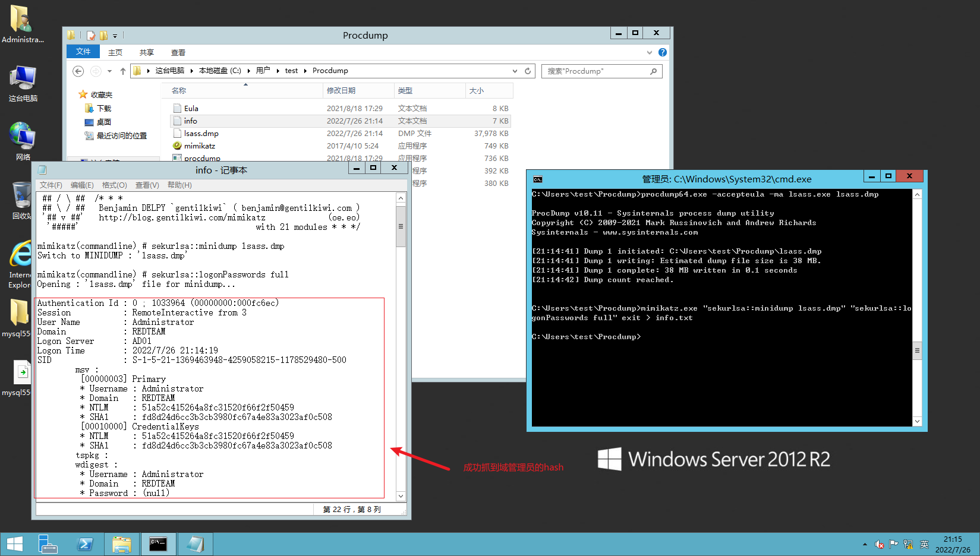The height and width of the screenshot is (556, 980).
Task: Click the 这台电脑 breadcrumb in address bar
Action: [x=170, y=71]
